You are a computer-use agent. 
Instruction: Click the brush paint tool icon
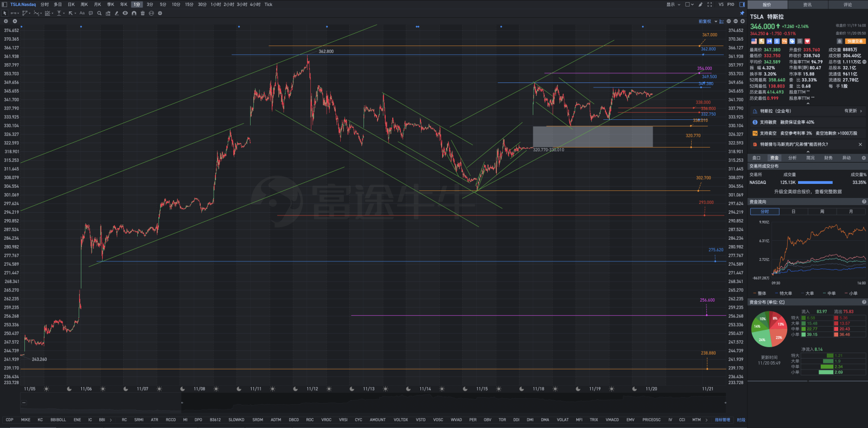tap(700, 4)
